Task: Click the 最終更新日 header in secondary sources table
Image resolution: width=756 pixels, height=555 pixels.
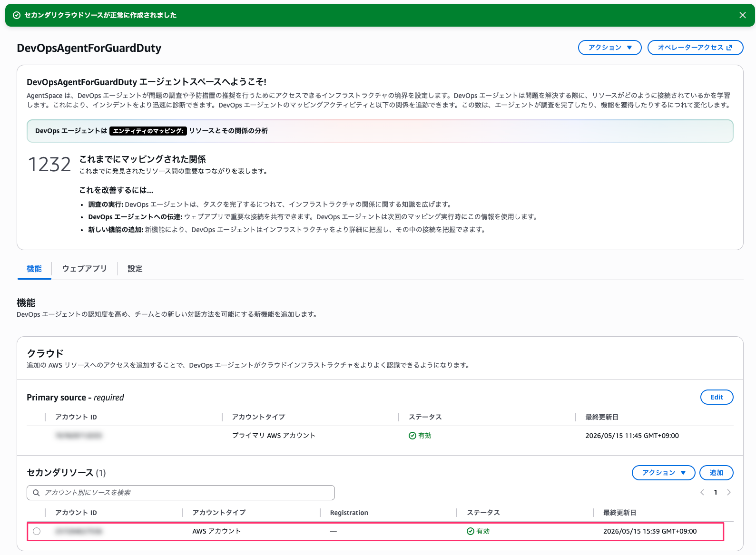Action: tap(619, 513)
